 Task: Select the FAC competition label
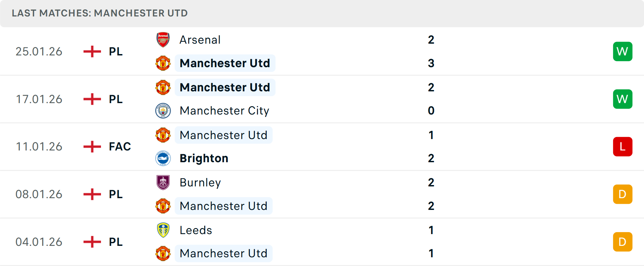tap(120, 146)
